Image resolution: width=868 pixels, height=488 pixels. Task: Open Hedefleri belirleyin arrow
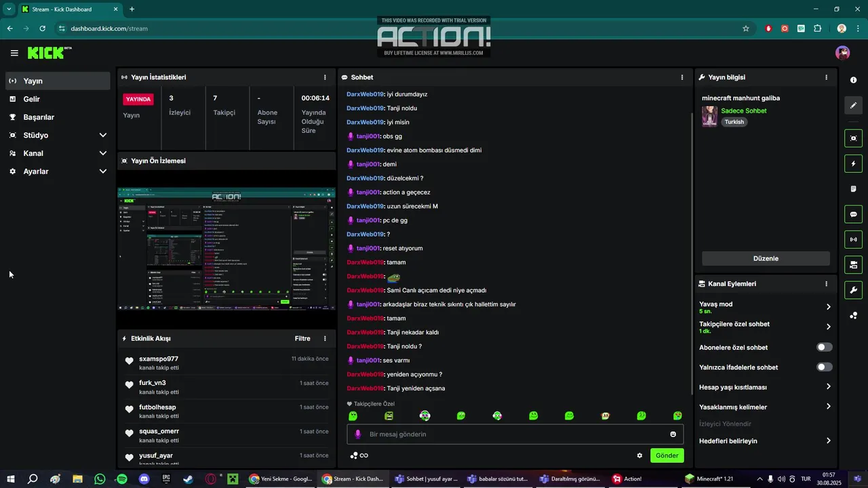[x=828, y=441]
